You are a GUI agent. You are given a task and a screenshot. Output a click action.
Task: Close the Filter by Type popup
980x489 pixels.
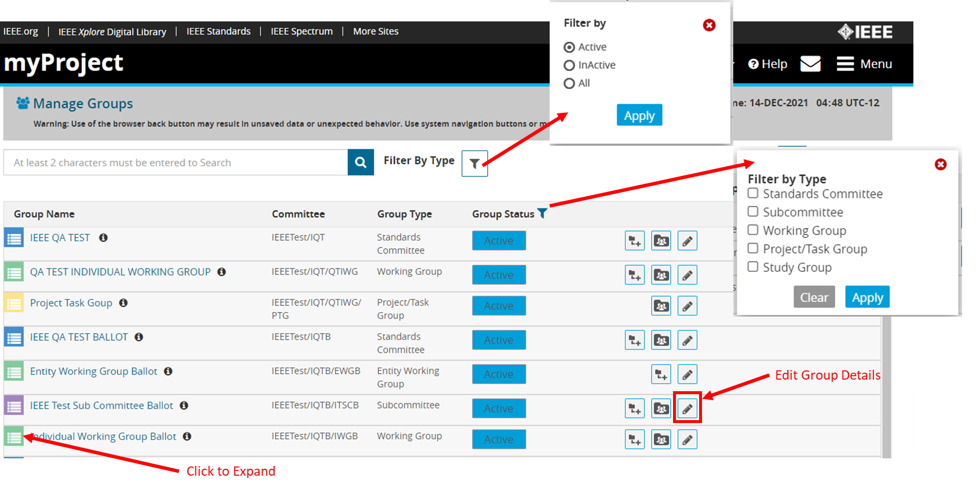(x=941, y=164)
